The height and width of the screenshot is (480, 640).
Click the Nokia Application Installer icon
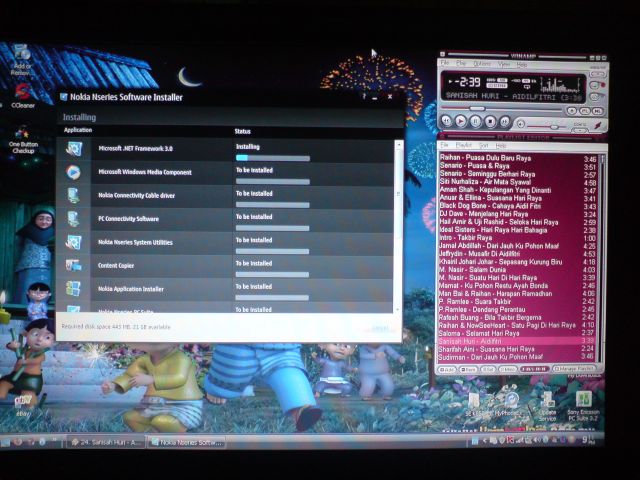(x=73, y=288)
